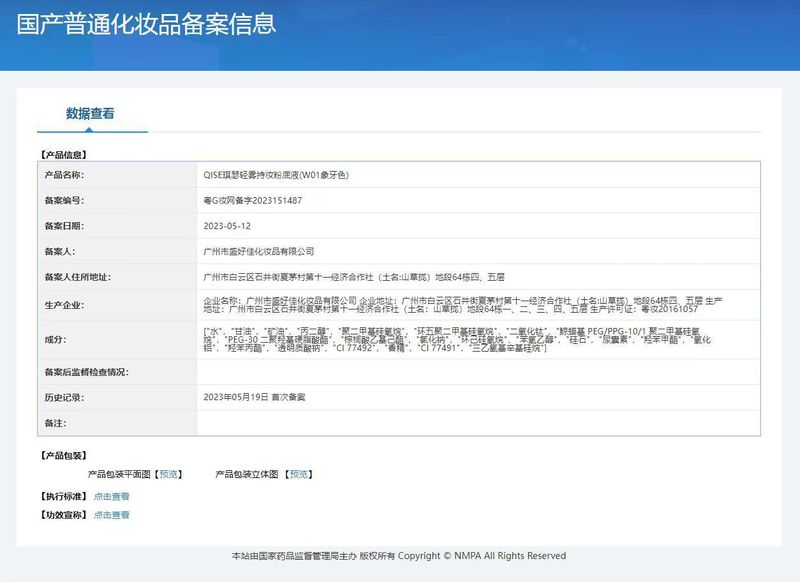Viewport: 800px width, 582px height.
Task: Click the 【执行标准】 label
Action: pos(64,496)
